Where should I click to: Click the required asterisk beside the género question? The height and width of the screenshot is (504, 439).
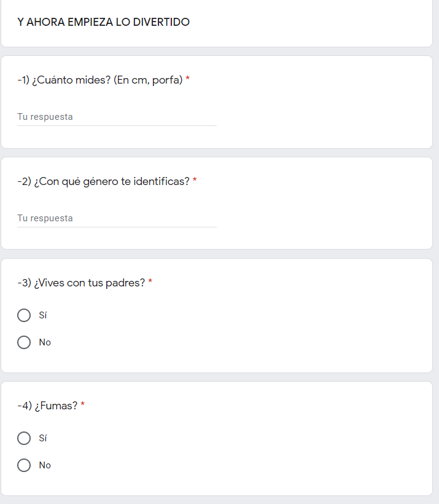pyautogui.click(x=195, y=179)
